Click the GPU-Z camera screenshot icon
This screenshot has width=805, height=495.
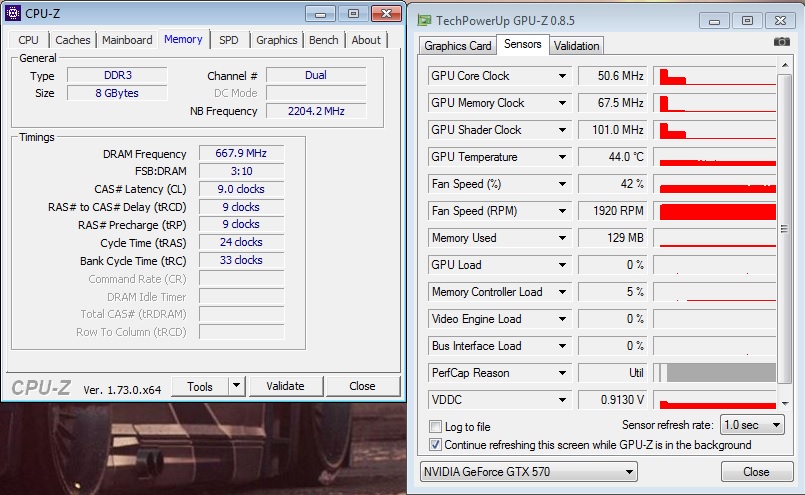click(x=781, y=42)
